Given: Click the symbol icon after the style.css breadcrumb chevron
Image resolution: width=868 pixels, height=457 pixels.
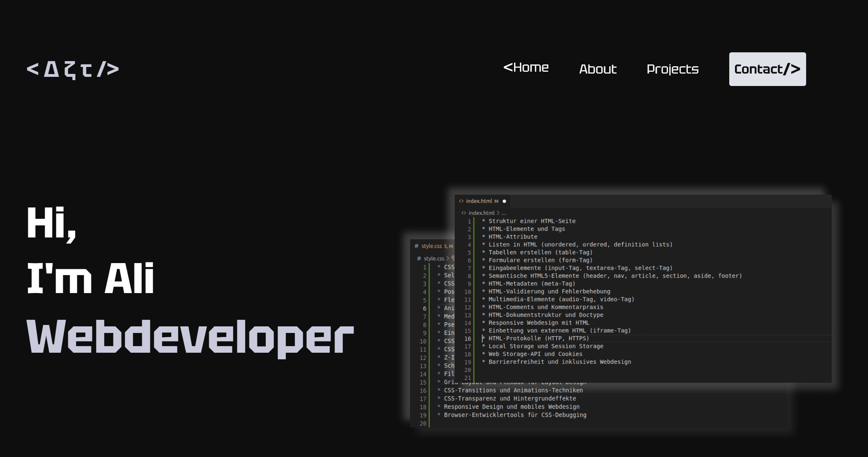Looking at the screenshot, I should [454, 258].
